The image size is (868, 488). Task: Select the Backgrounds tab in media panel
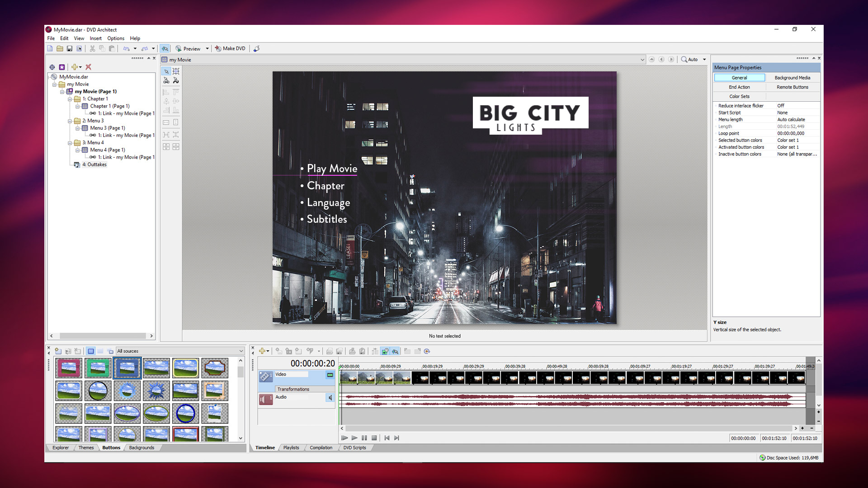click(x=142, y=447)
